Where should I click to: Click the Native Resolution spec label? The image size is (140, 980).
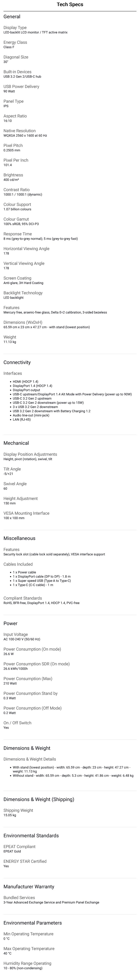(19, 131)
